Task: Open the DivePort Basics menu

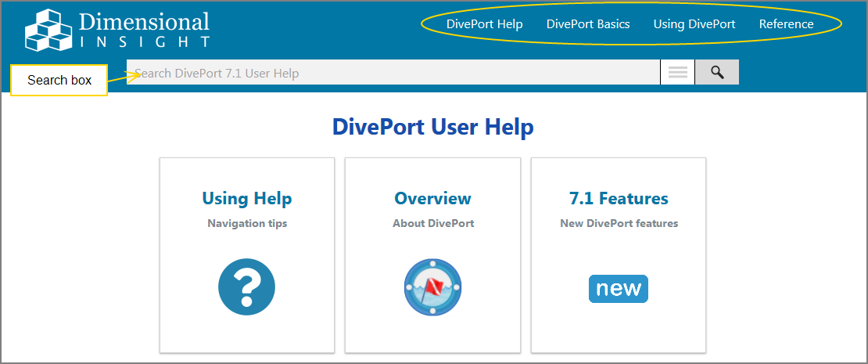Action: coord(588,24)
